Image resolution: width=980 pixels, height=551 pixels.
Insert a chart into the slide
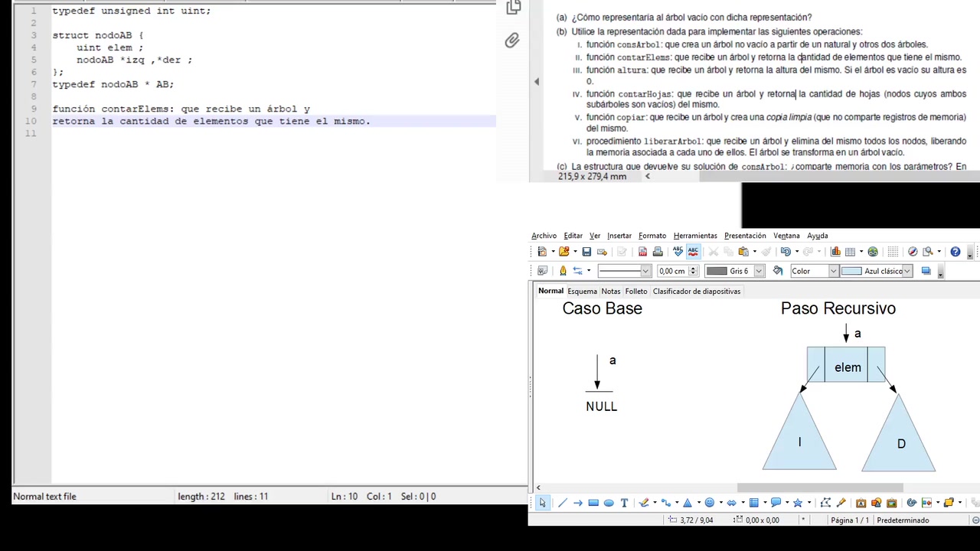click(835, 252)
